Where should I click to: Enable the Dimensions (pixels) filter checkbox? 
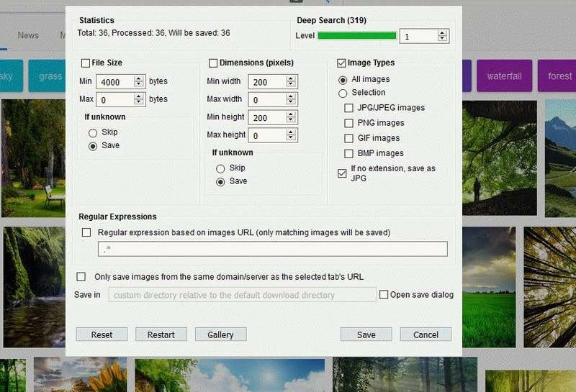[213, 63]
